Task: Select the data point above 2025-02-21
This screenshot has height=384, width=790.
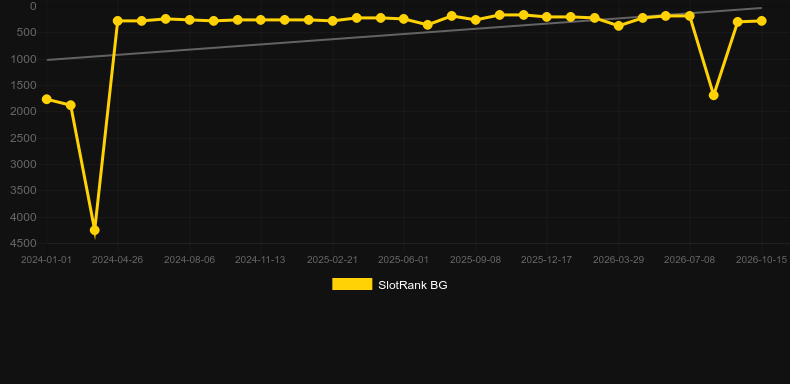Action: coord(333,21)
